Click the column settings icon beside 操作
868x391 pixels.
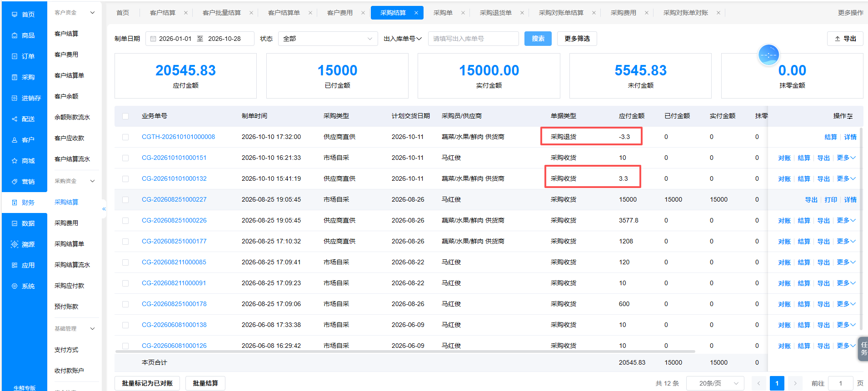[850, 116]
